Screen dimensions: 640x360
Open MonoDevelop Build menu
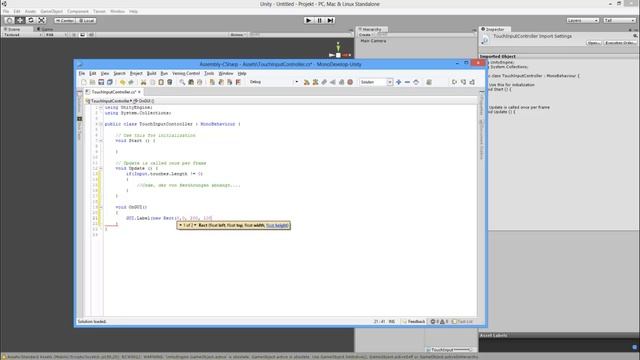coord(151,73)
